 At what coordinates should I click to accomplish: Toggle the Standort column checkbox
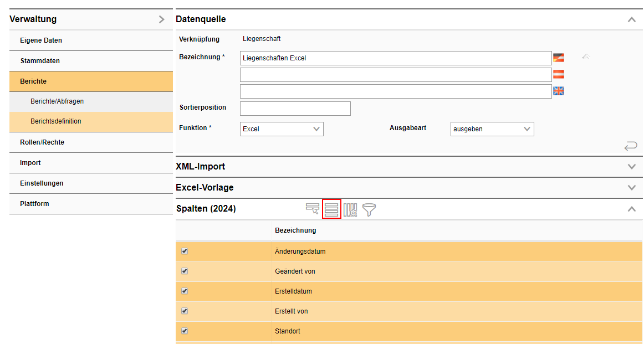click(185, 331)
